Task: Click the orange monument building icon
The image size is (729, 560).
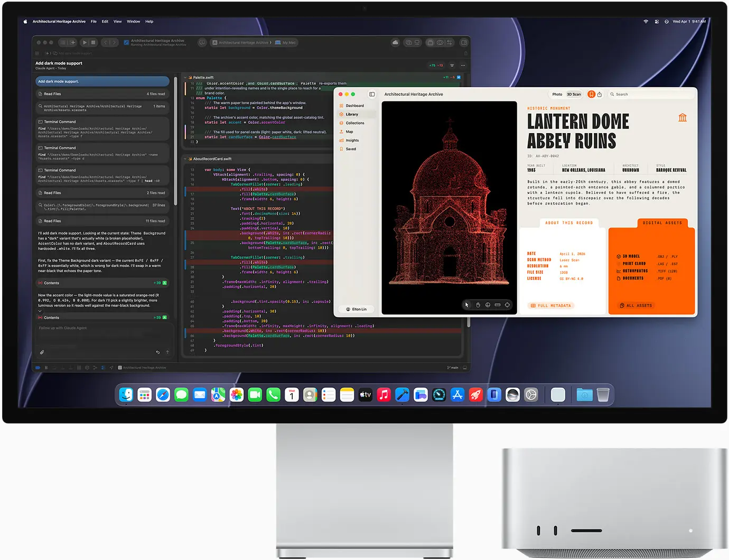Action: point(683,117)
